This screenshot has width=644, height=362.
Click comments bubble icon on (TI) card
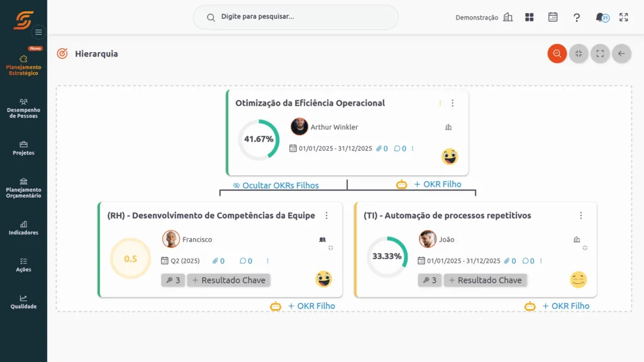pos(525,261)
